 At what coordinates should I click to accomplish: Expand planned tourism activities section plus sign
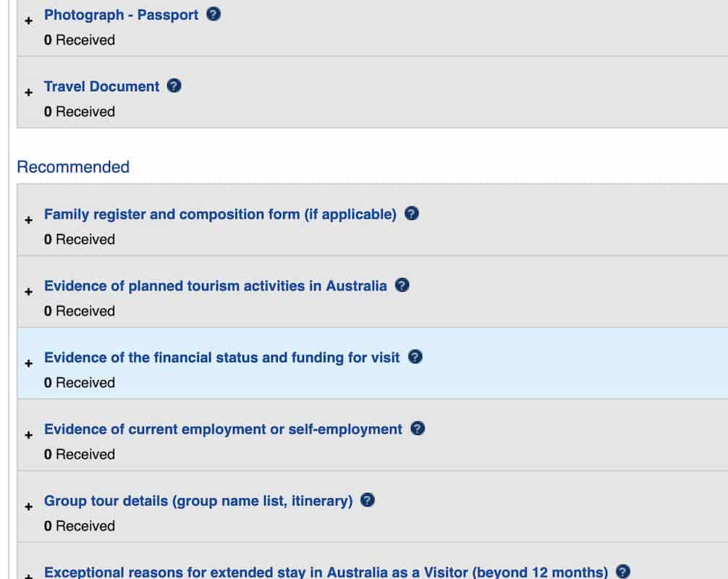point(29,292)
